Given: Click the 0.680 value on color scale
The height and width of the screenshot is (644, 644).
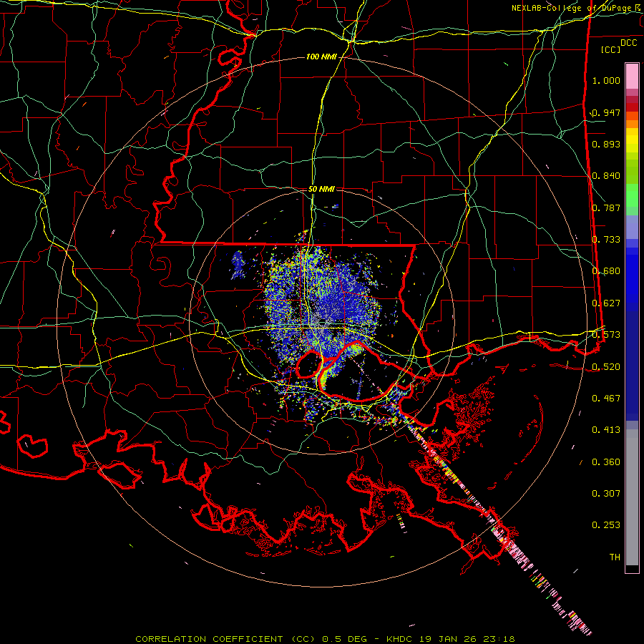Looking at the screenshot, I should 606,271.
